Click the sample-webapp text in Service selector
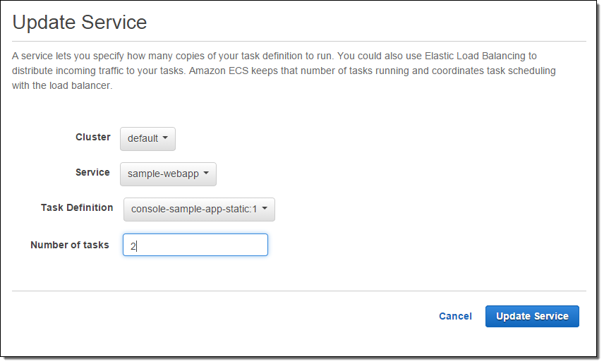This screenshot has width=604, height=364. [163, 174]
